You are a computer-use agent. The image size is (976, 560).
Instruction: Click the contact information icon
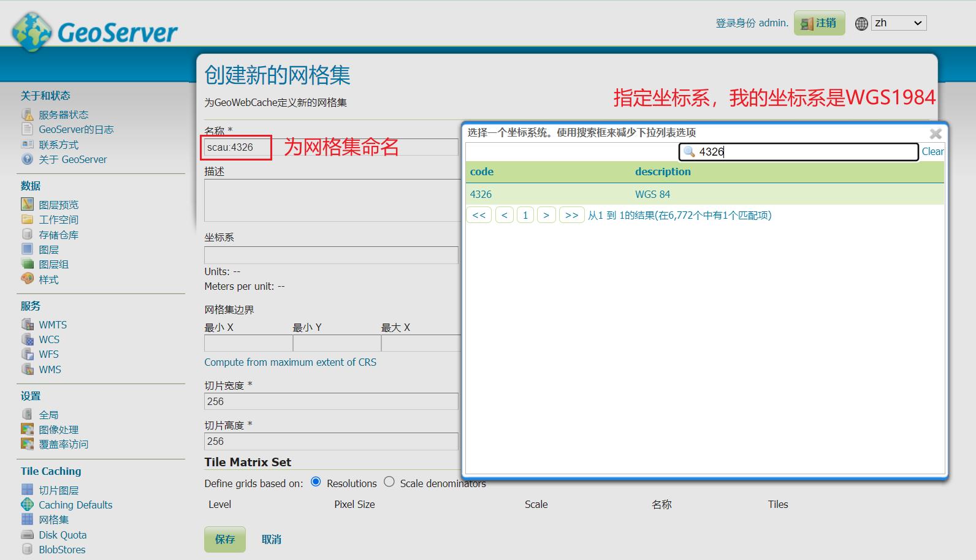coord(28,145)
